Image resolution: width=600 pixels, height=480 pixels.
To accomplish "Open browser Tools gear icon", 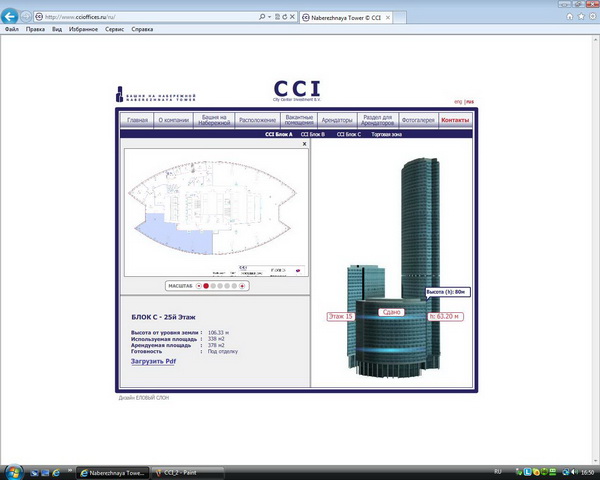I will [593, 16].
